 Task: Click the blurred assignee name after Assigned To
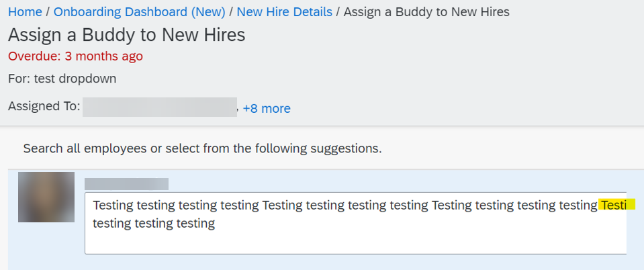tap(160, 107)
